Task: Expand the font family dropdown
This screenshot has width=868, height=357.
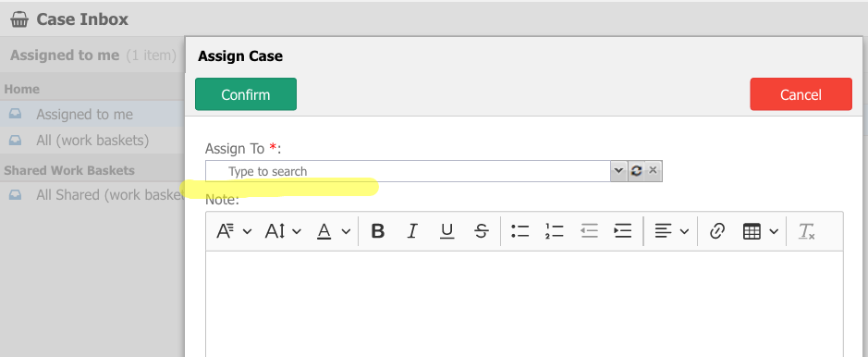Action: (x=234, y=231)
